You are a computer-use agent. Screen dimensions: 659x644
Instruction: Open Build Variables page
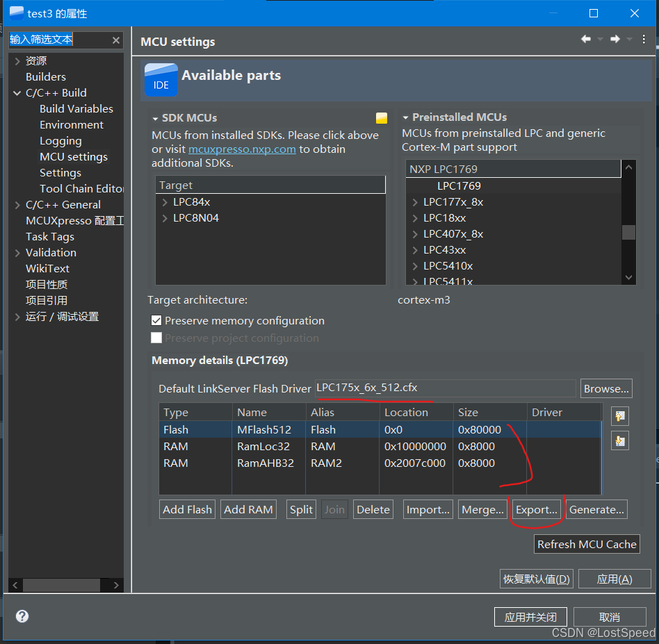click(x=76, y=109)
